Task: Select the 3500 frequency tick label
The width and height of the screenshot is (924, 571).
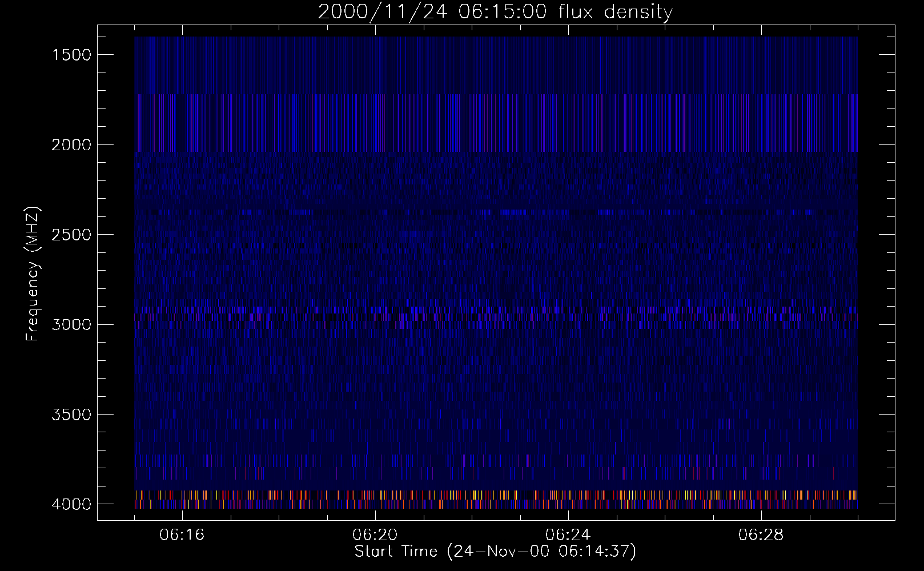Action: [x=71, y=415]
